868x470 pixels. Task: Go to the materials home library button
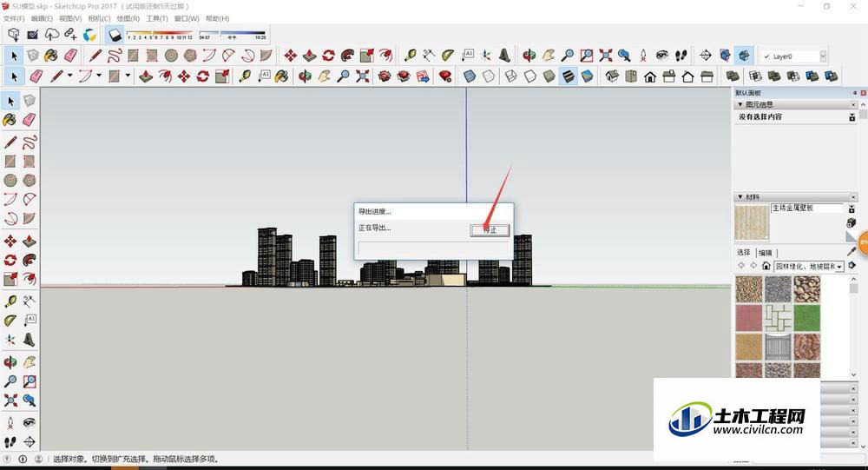[x=766, y=266]
